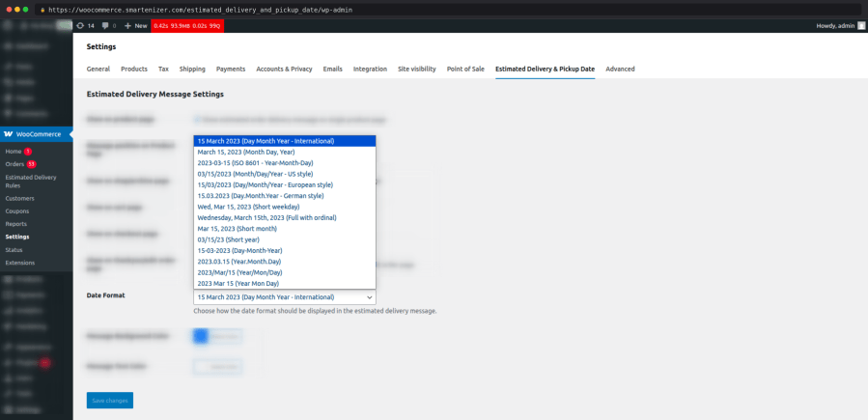Choose 03/15/23 (Short year) option
868x420 pixels.
(285, 239)
